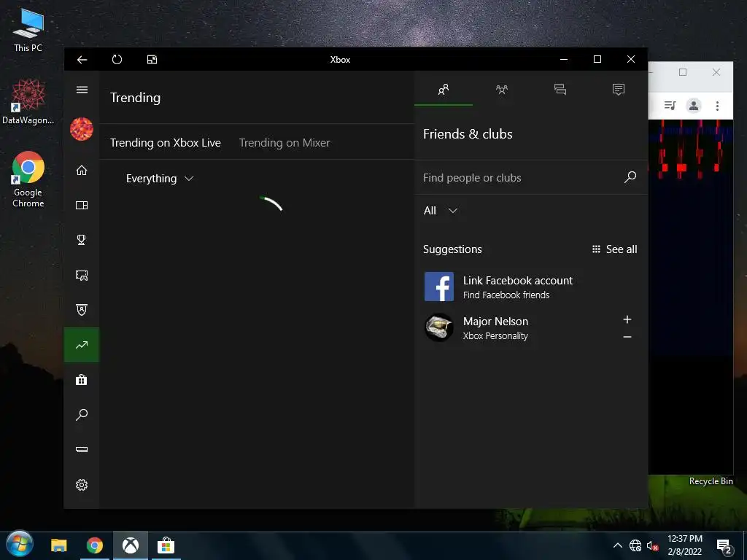The width and height of the screenshot is (747, 560).
Task: Expand the Everything filter dropdown
Action: [160, 179]
